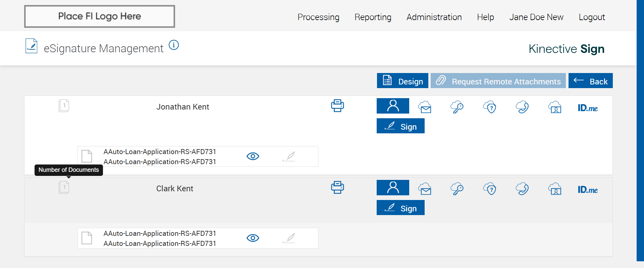Image resolution: width=644 pixels, height=268 pixels.
Task: Choose the key passcode icon for Jonathan Kent
Action: coord(457,107)
